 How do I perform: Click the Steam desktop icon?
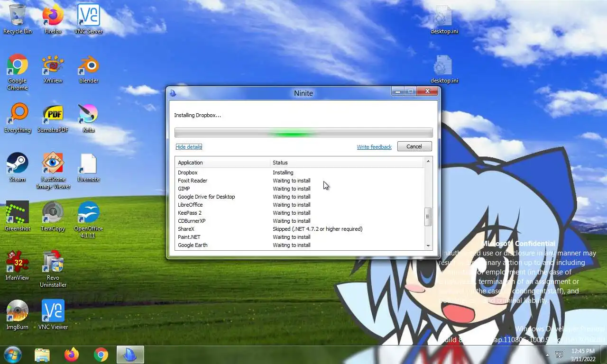(x=18, y=167)
